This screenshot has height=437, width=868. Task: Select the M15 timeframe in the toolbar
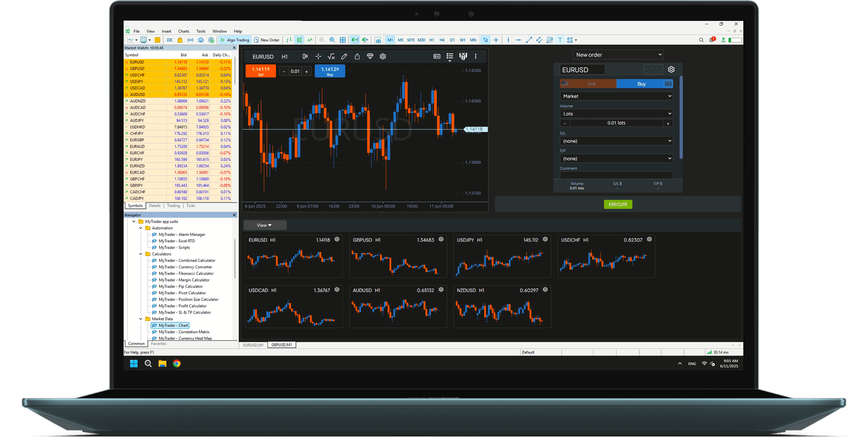pyautogui.click(x=411, y=40)
